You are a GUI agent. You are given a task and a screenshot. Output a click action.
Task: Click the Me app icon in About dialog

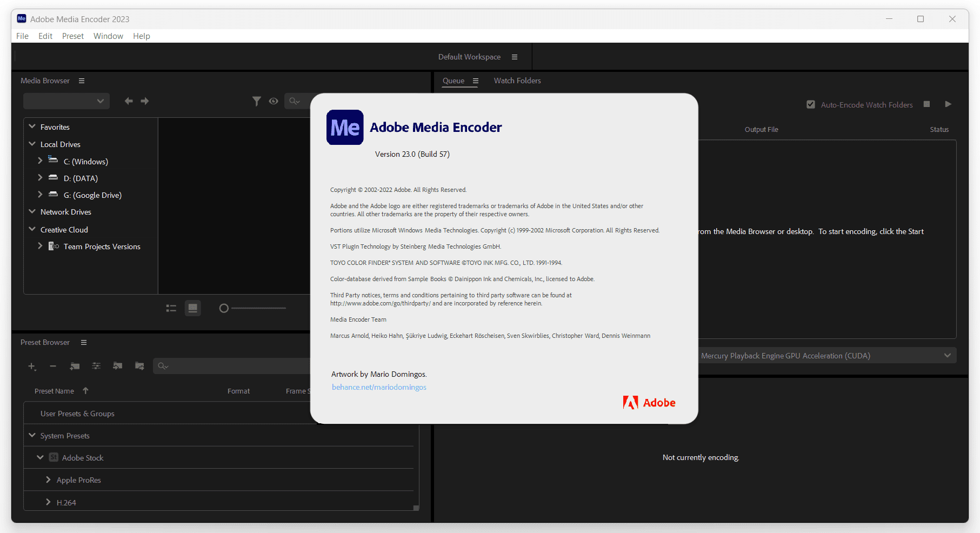point(345,128)
